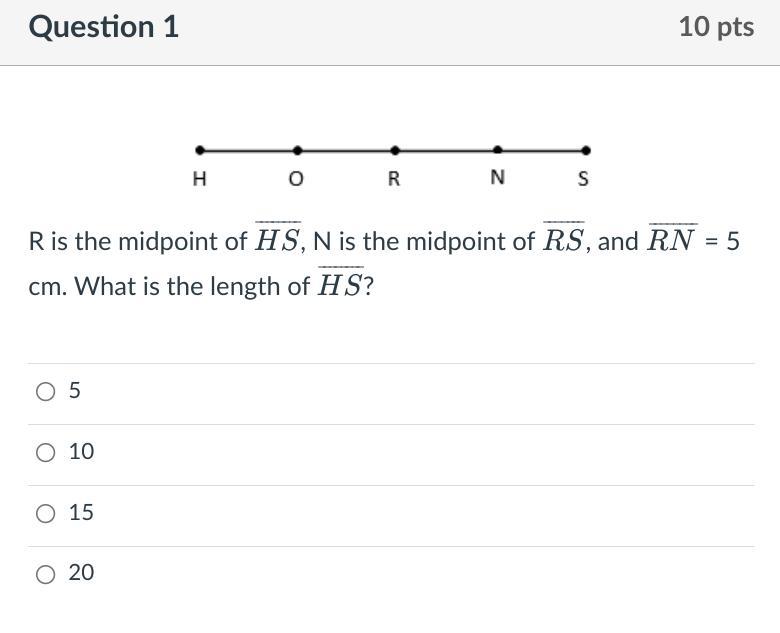Choose the radio button for answer 15
The image size is (780, 633).
(46, 514)
